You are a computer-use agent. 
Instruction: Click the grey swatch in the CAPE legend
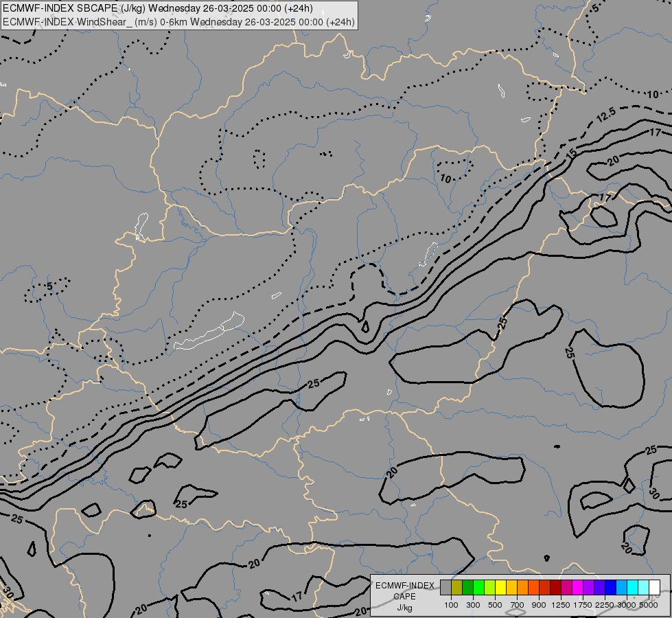pyautogui.click(x=445, y=587)
